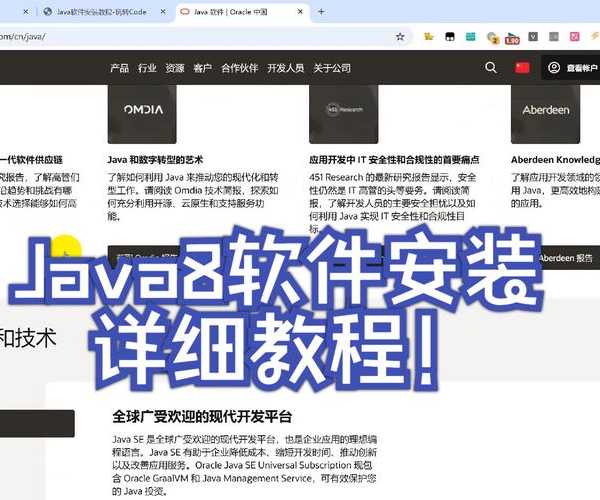The width and height of the screenshot is (600, 500).
Task: Open the 行业 menu
Action: (x=147, y=68)
